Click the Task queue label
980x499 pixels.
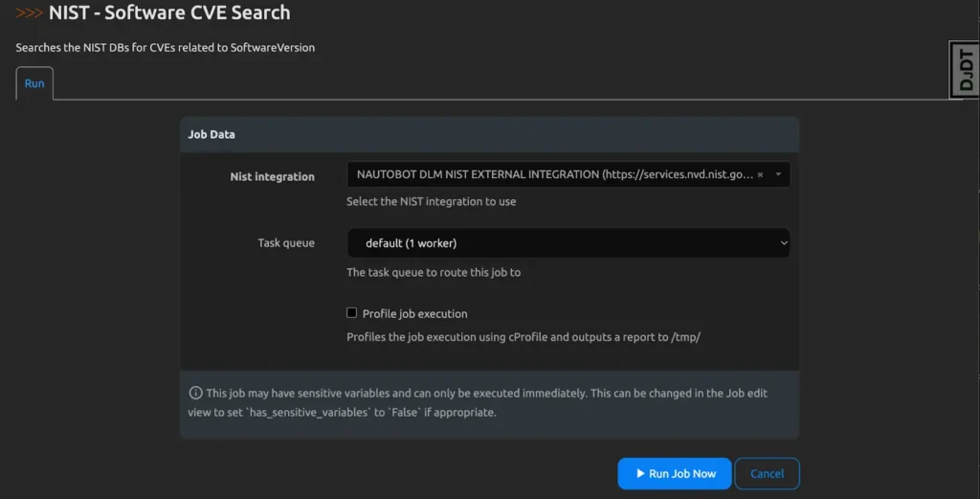click(x=286, y=242)
